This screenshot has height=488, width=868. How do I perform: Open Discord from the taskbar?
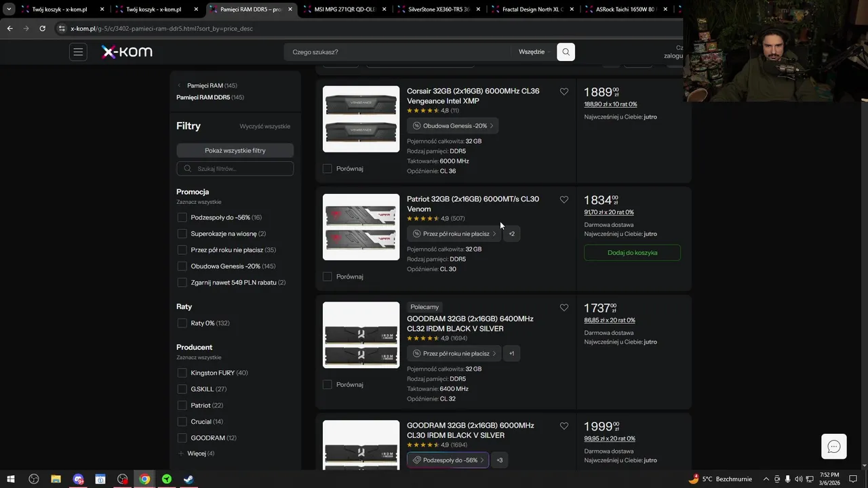[78, 479]
